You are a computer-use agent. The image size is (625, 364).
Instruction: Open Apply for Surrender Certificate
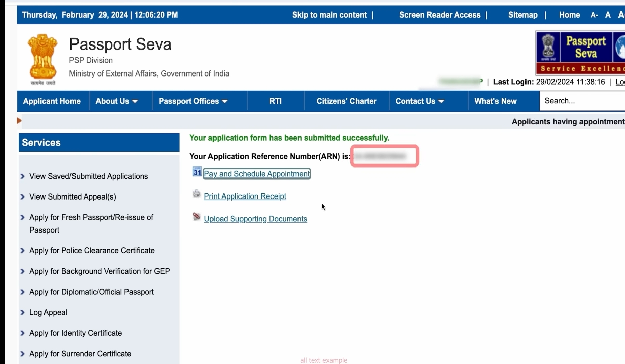tap(80, 354)
